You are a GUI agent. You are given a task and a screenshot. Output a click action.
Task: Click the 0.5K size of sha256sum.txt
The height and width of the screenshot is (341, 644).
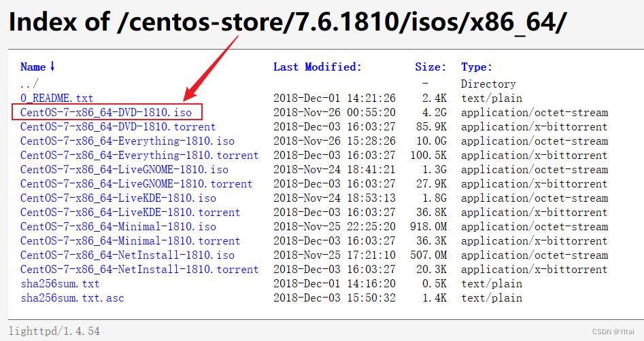click(435, 284)
